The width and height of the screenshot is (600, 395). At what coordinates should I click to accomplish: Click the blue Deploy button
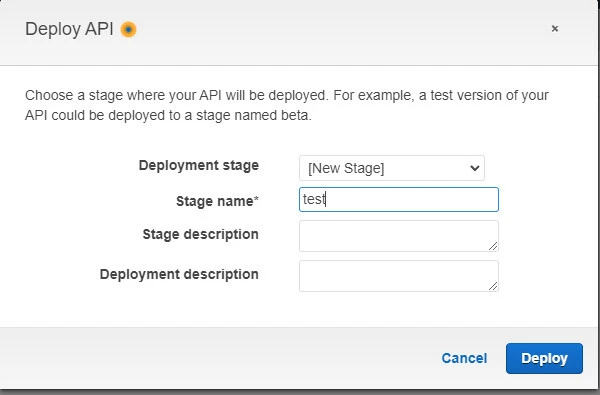(x=544, y=358)
